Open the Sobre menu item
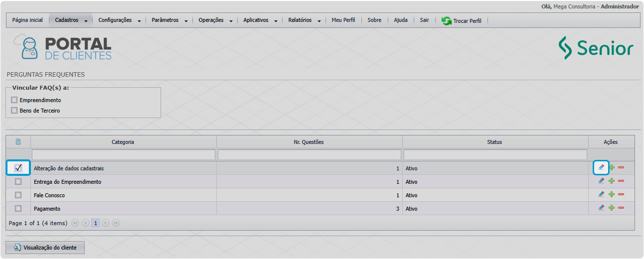This screenshot has width=644, height=259. (x=374, y=20)
